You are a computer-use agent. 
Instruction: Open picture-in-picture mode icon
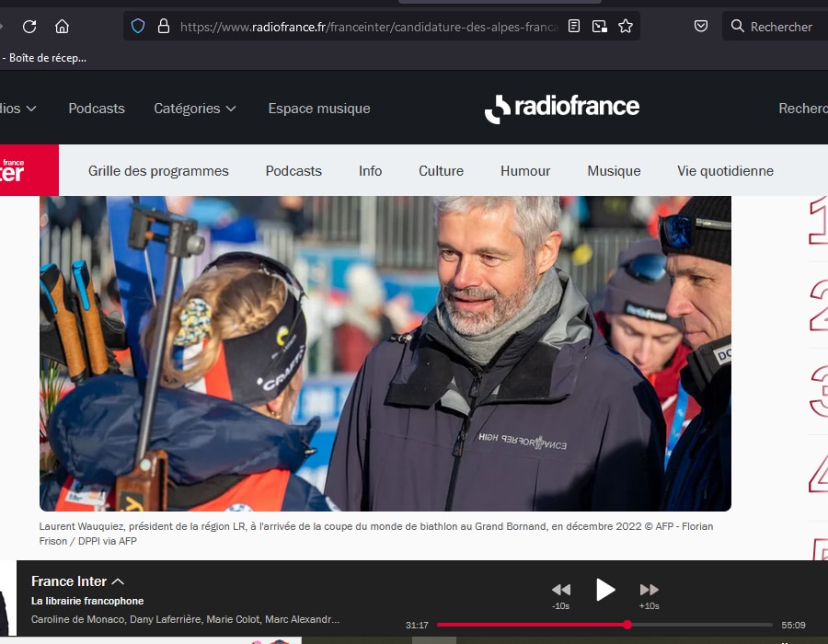coord(600,26)
